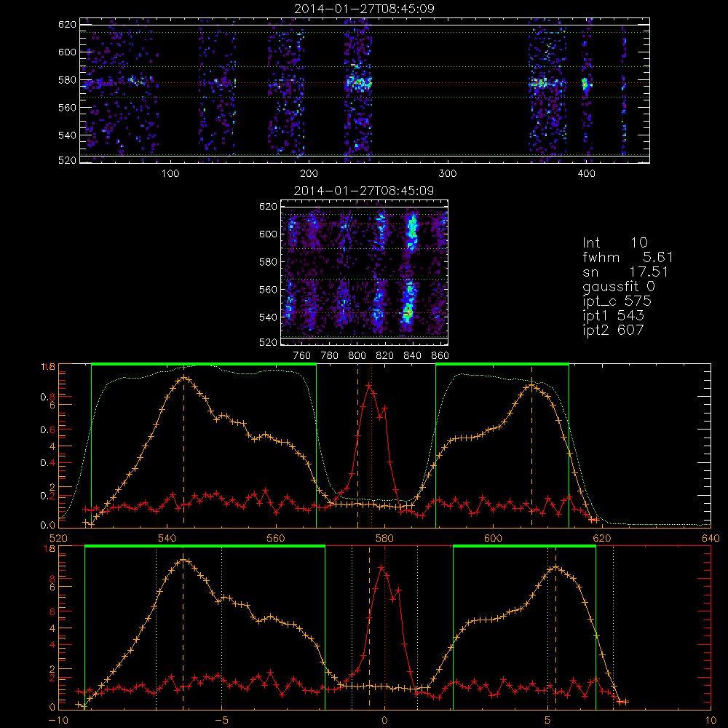Click x-axis label 840 on middle image
Screen dimensions: 728x728
pyautogui.click(x=412, y=356)
